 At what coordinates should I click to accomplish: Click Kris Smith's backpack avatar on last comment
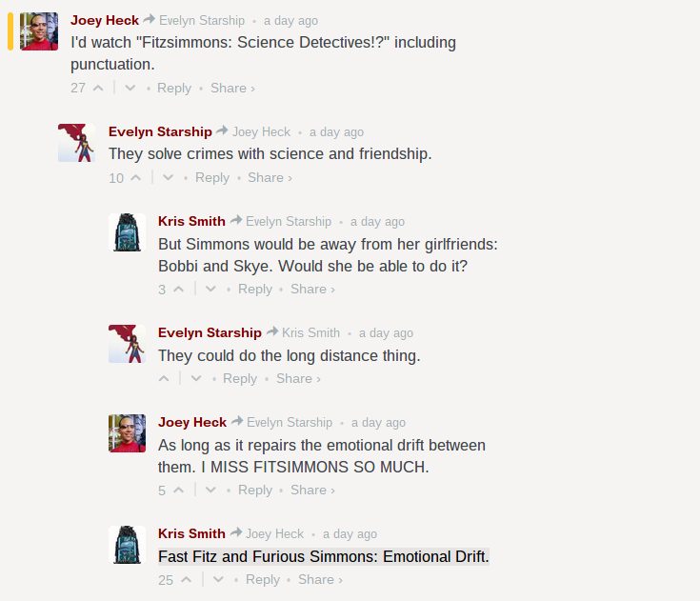pos(127,545)
